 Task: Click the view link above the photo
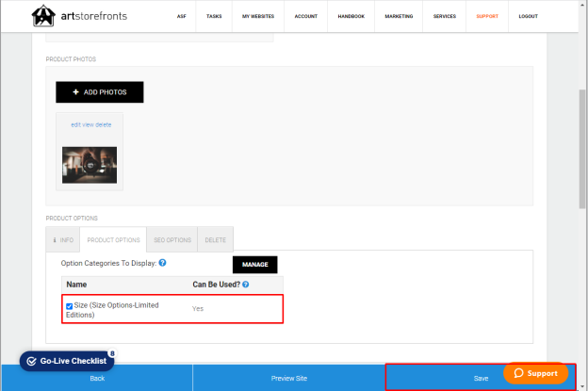click(x=89, y=124)
